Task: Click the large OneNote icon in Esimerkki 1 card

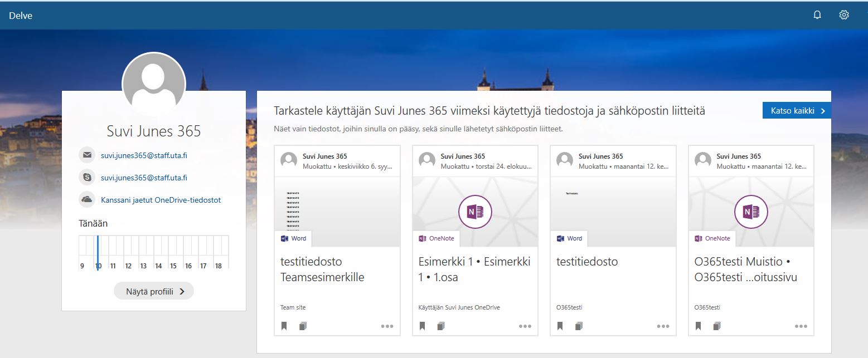Action: 475,212
